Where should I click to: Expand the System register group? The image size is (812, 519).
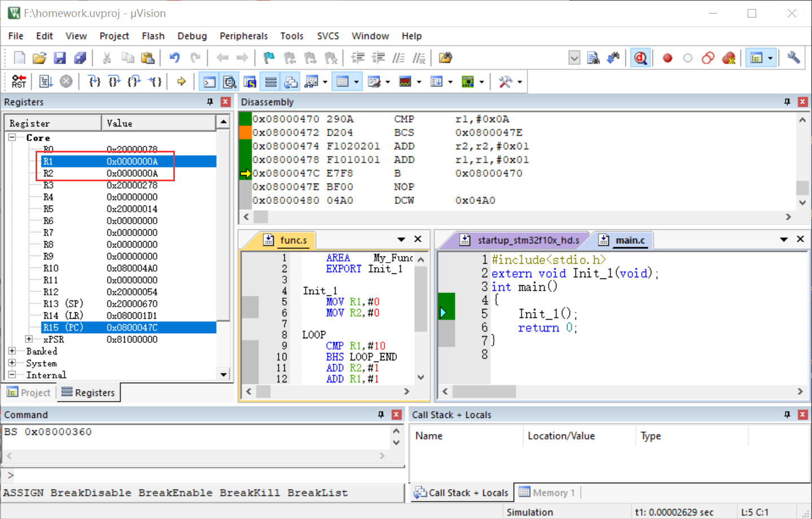pyautogui.click(x=12, y=363)
